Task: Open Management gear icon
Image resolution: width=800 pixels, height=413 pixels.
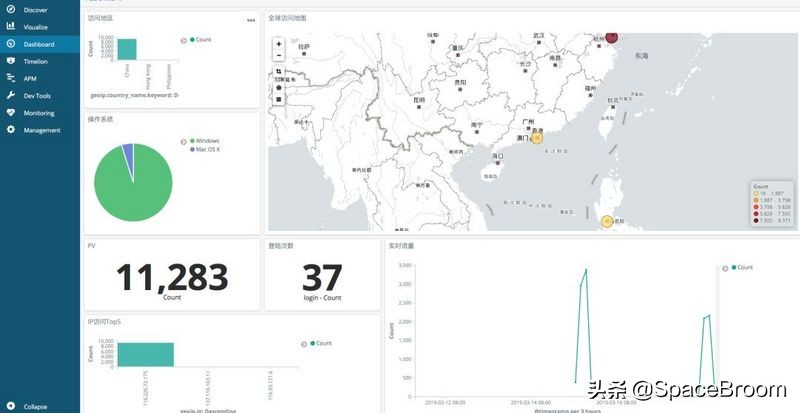Action: click(x=11, y=130)
